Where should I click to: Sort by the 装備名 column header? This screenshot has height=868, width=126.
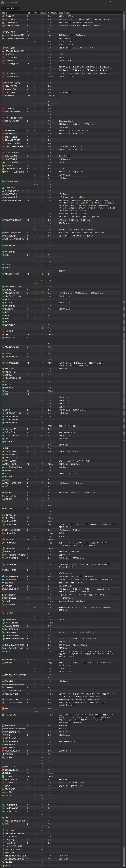pyautogui.click(x=14, y=13)
